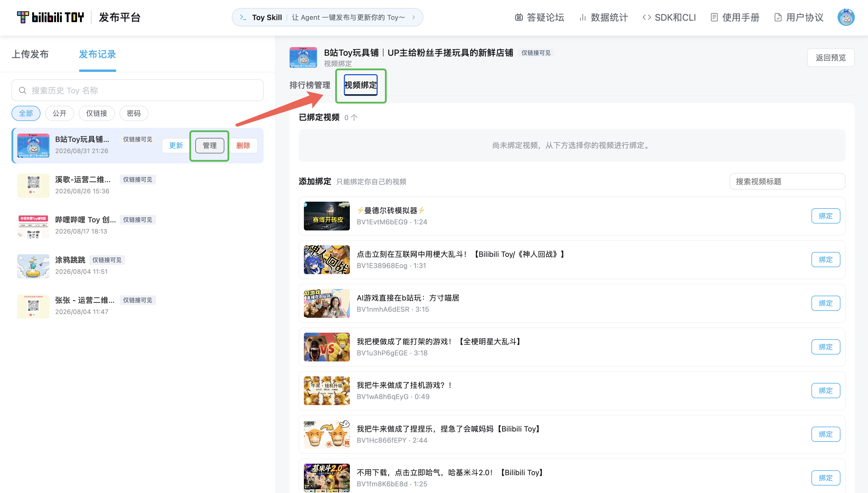Open the 哔哩哔哩 Toy 创 record
The height and width of the screenshot is (493, 868).
[137, 226]
